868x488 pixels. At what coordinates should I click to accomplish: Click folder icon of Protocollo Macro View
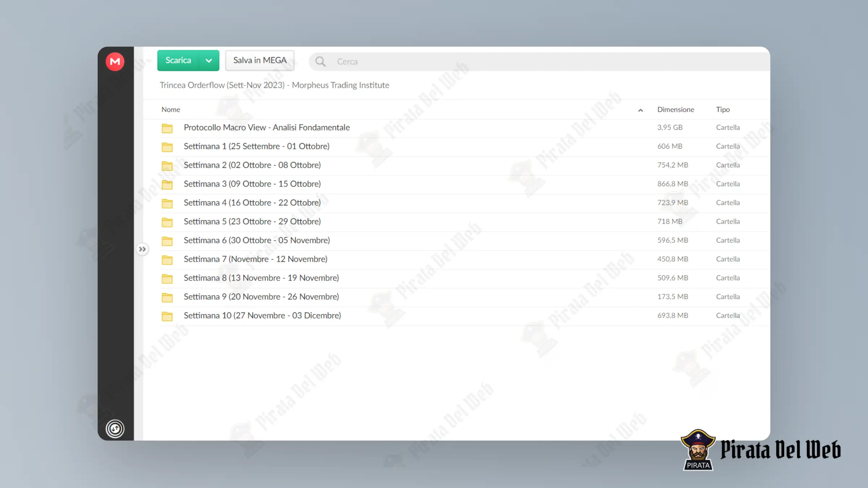coord(167,128)
